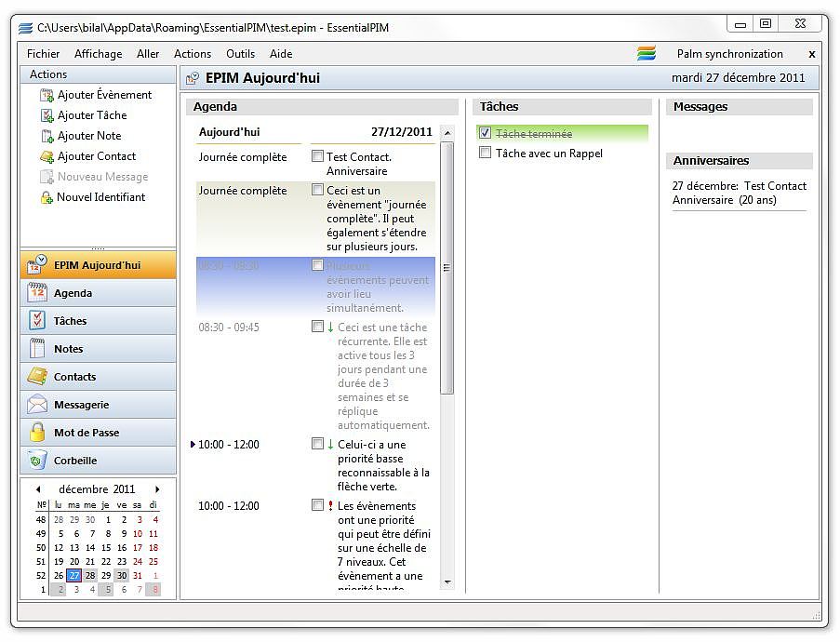Click current-time marker beside 10:00 - 12:00
This screenshot has height=642, width=840.
tap(193, 444)
